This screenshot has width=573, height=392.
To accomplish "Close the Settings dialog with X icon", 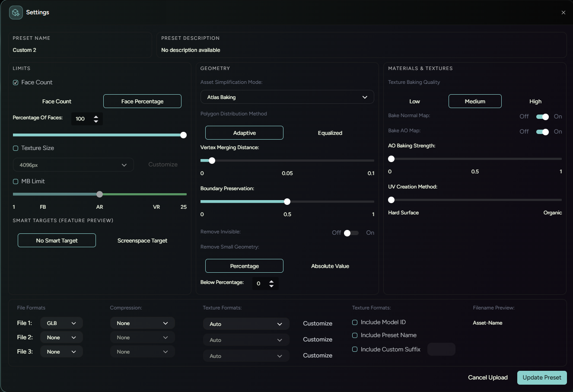I will 563,13.
